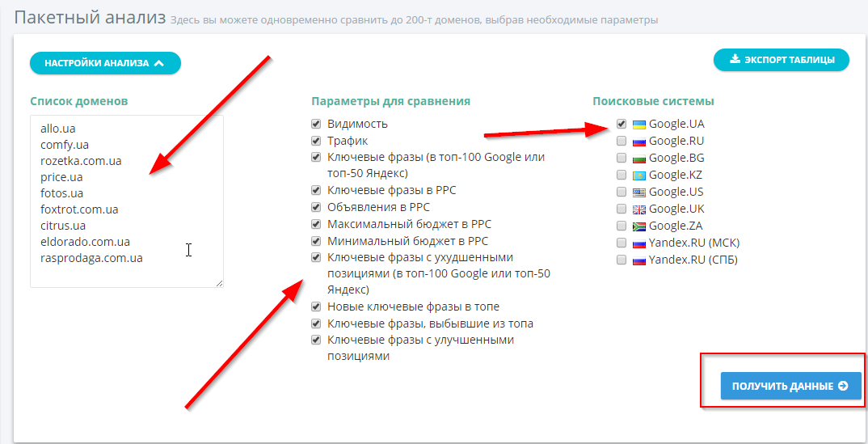This screenshot has height=444, width=868.
Task: Click the Kazakhstan flag next to Google.KZ
Action: [639, 176]
